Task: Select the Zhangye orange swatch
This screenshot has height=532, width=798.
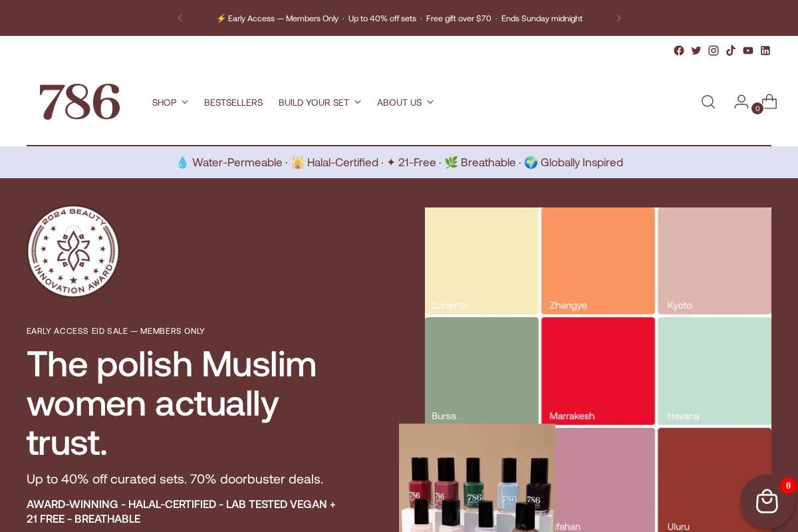Action: tap(598, 261)
